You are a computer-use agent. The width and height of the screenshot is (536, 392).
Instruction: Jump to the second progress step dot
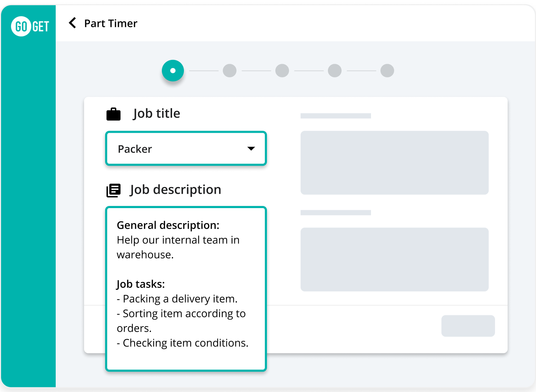tap(229, 71)
